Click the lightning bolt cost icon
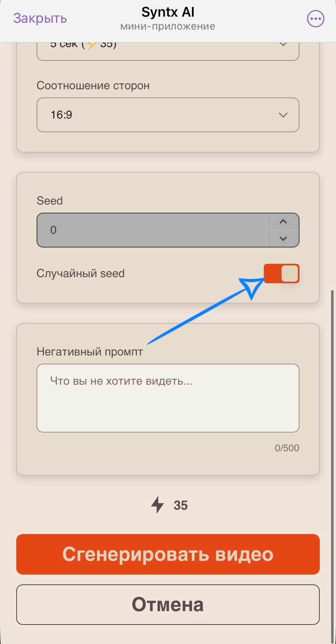Image resolution: width=336 pixels, height=644 pixels. click(x=157, y=505)
